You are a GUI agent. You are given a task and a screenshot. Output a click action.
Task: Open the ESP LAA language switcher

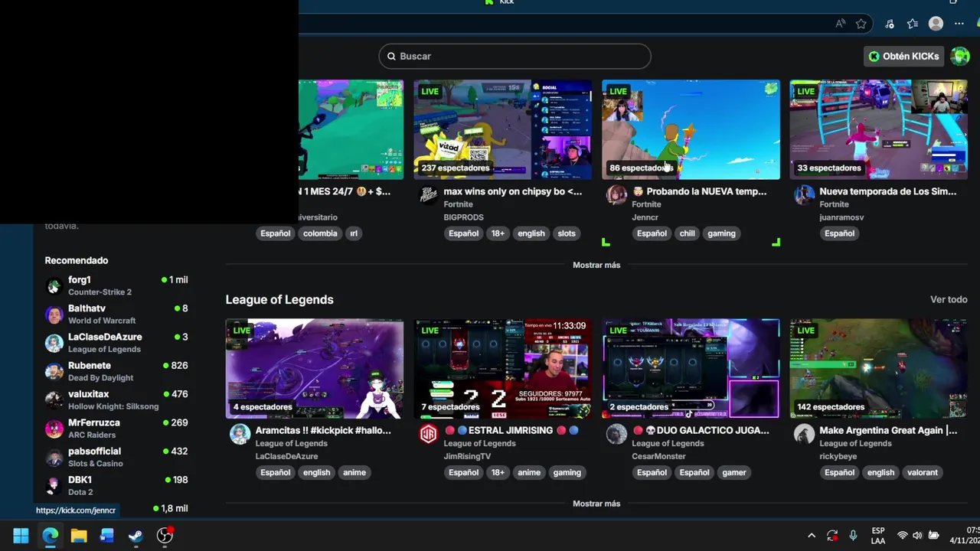[x=878, y=536]
